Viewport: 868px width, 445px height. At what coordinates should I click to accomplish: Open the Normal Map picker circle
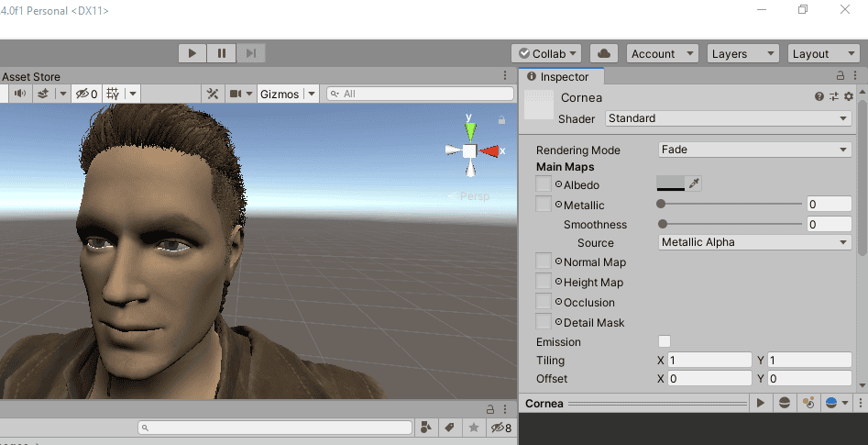tap(558, 261)
